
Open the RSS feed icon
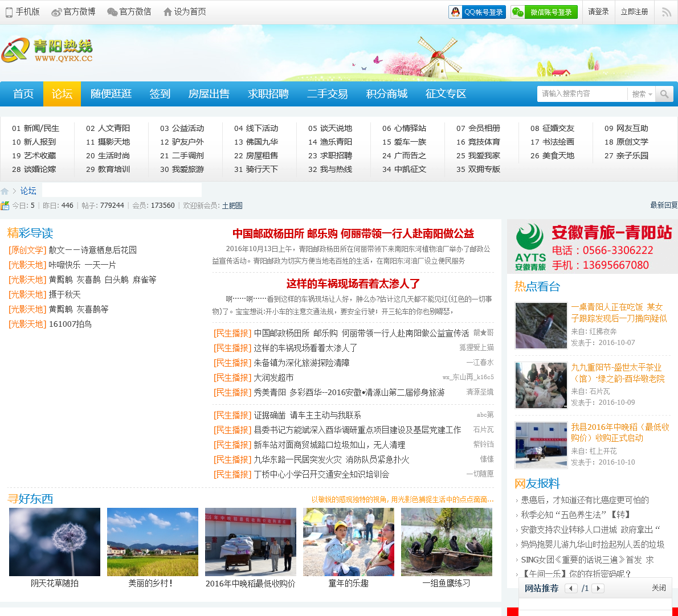pyautogui.click(x=667, y=12)
